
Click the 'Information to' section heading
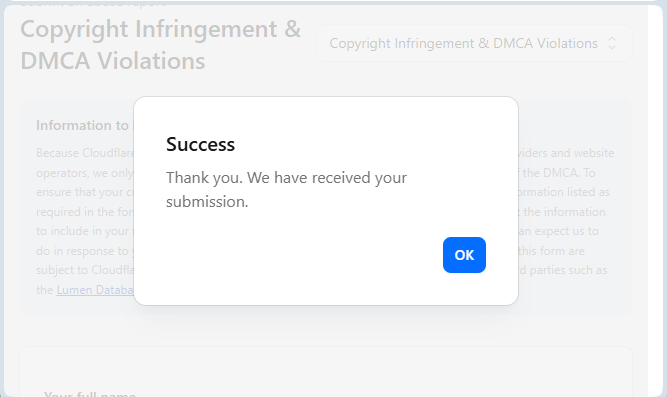click(82, 126)
